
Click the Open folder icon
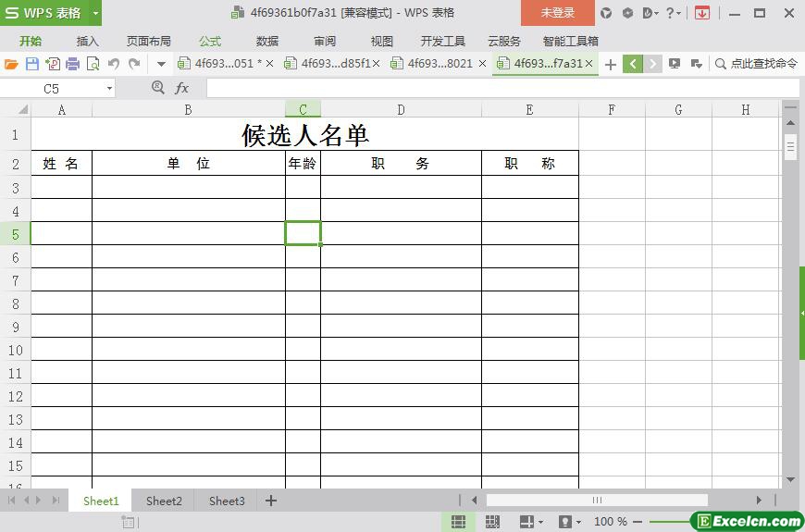click(x=11, y=64)
